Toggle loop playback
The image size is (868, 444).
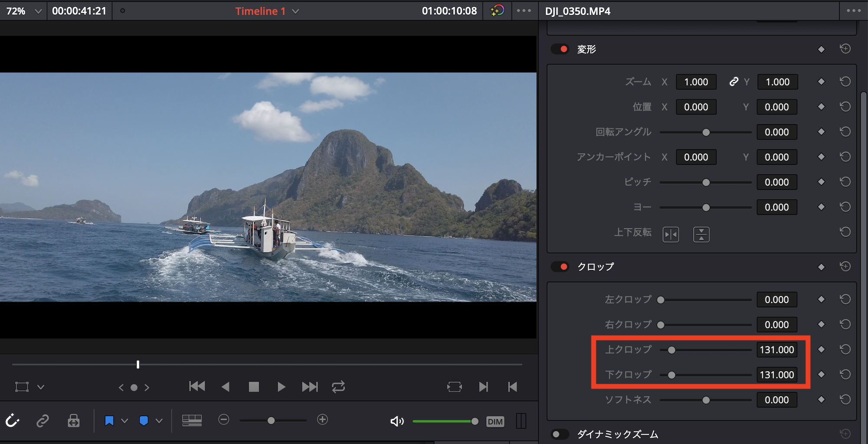tap(339, 386)
